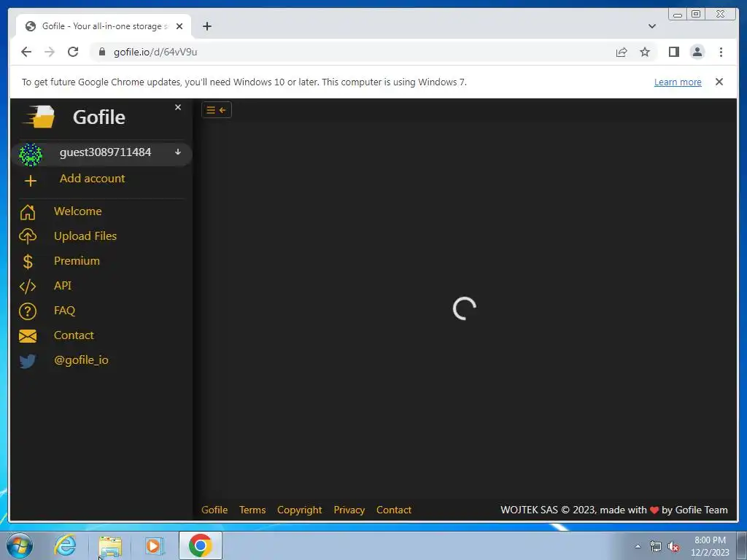The width and height of the screenshot is (747, 560).
Task: Reload the page with the refresh icon
Action: pyautogui.click(x=73, y=52)
